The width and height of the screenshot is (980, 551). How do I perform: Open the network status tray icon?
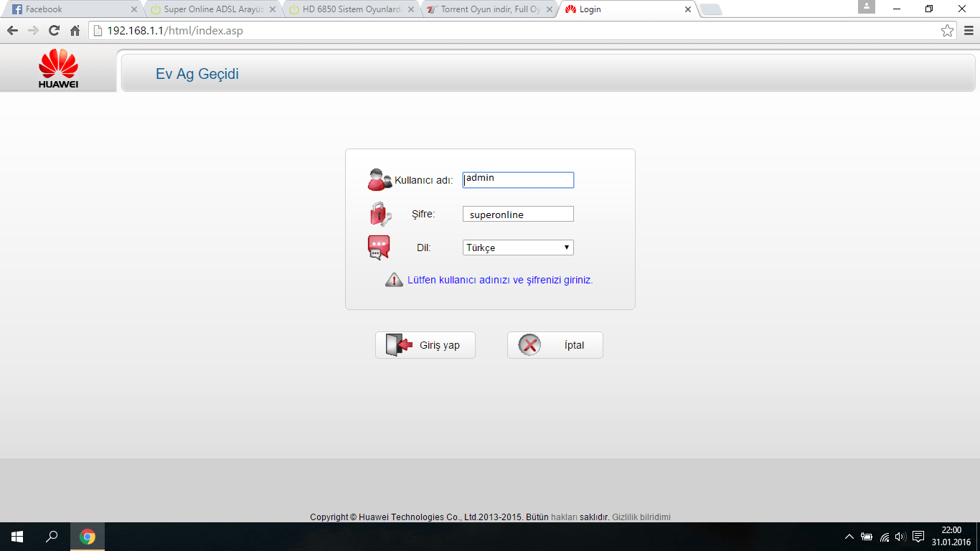pyautogui.click(x=885, y=537)
